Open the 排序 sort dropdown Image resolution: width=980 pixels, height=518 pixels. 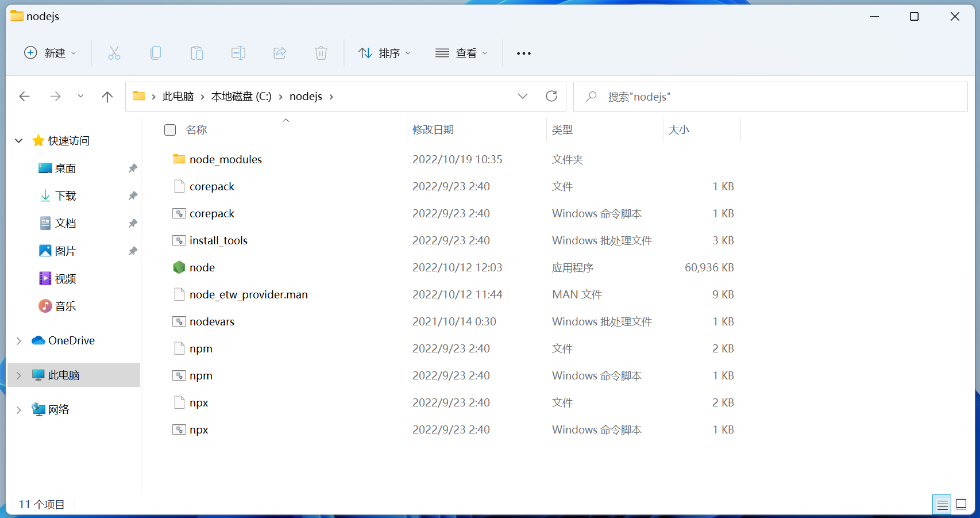[385, 53]
